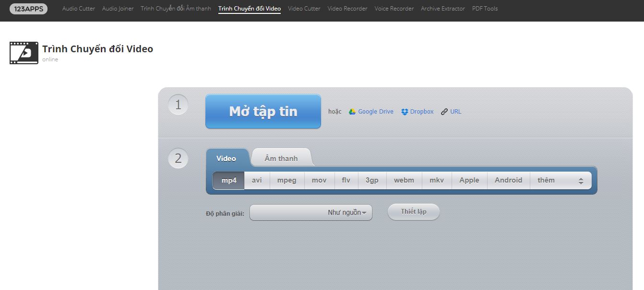
Task: Click the 'Thiết lập' settings button
Action: click(x=413, y=212)
